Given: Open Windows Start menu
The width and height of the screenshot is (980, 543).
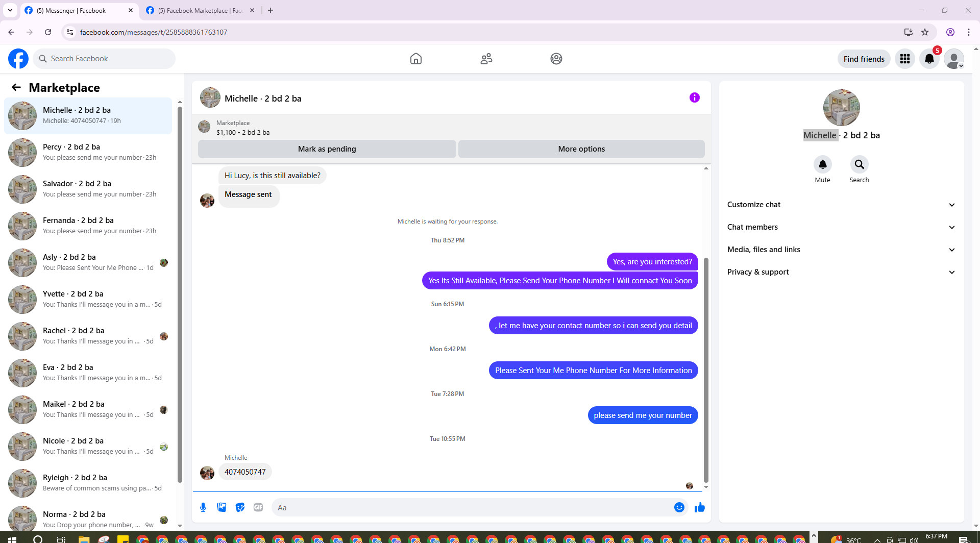Looking at the screenshot, I should tap(12, 539).
